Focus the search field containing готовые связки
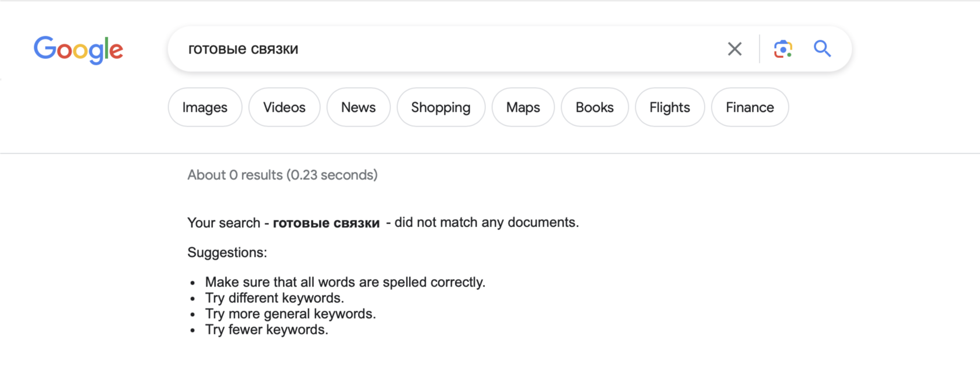This screenshot has width=980, height=384. (443, 49)
